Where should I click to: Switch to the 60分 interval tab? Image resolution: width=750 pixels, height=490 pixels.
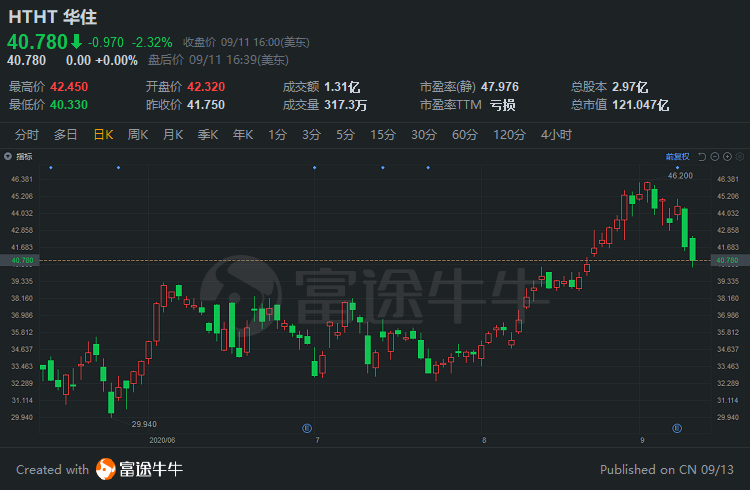(x=464, y=135)
